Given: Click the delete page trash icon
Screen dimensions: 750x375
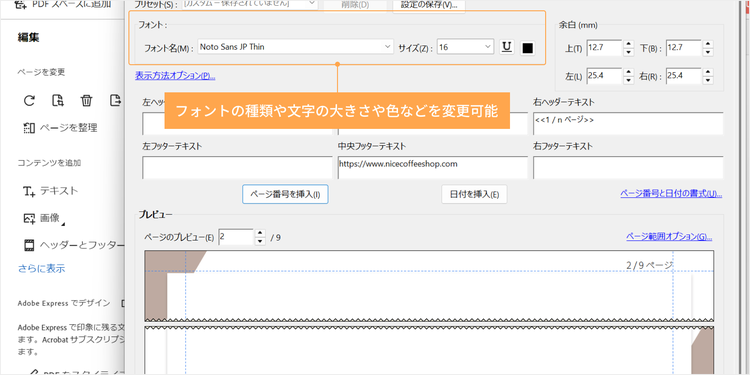Looking at the screenshot, I should (86, 100).
